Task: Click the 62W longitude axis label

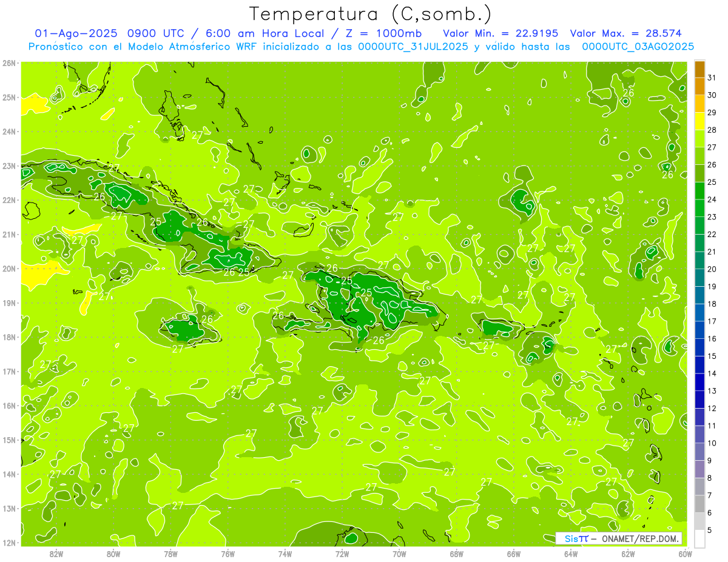Action: pos(628,554)
